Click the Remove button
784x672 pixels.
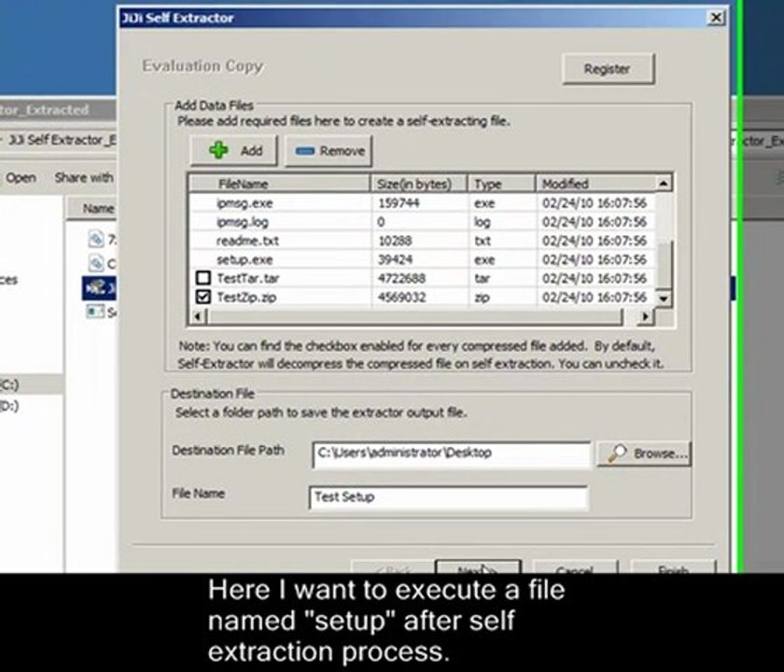coord(329,150)
